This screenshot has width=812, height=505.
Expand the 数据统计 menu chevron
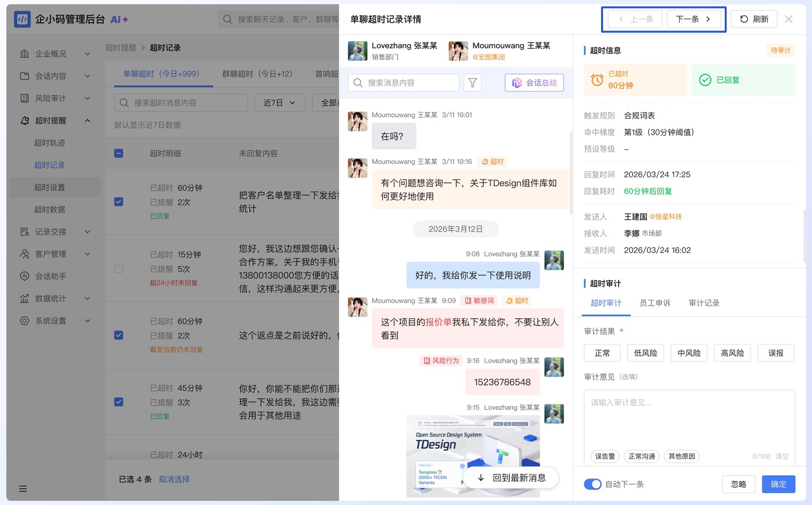pos(88,298)
